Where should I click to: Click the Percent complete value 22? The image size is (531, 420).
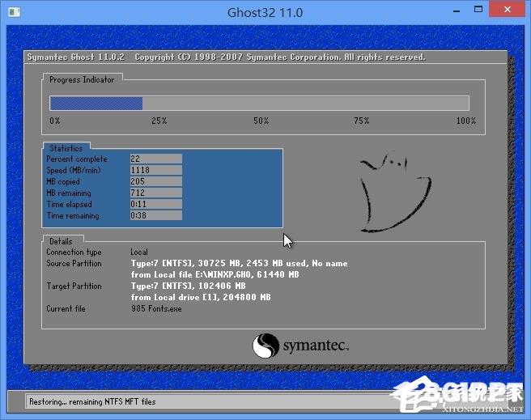coord(155,159)
